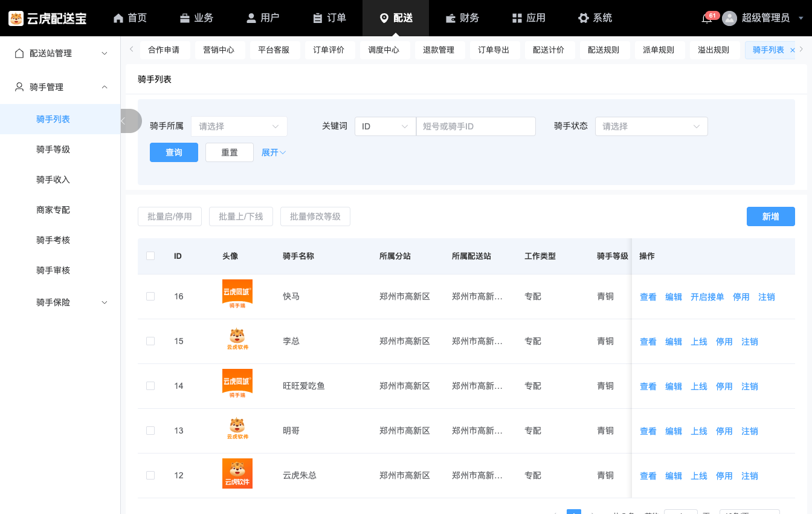Click the 骑手管理 person icon in sidebar
The image size is (812, 514).
[19, 87]
